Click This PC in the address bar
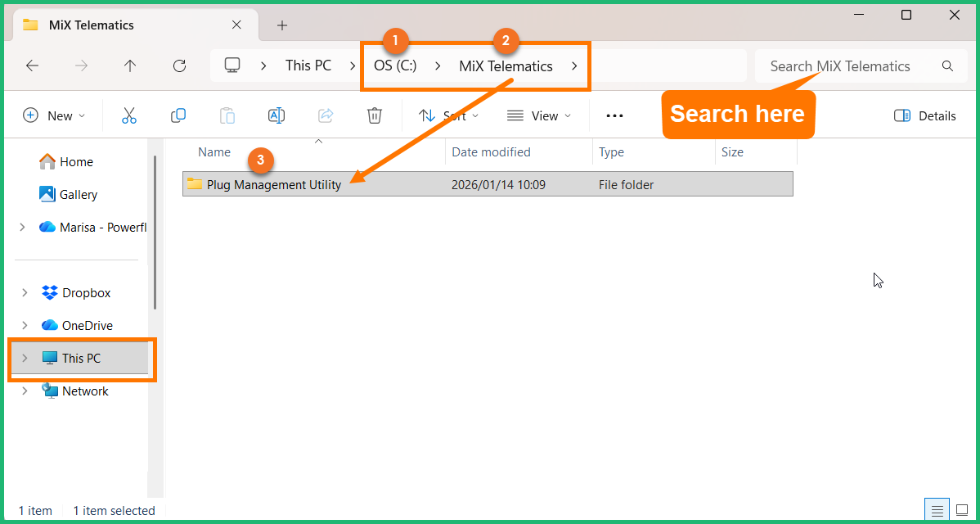This screenshot has height=524, width=980. coord(308,65)
